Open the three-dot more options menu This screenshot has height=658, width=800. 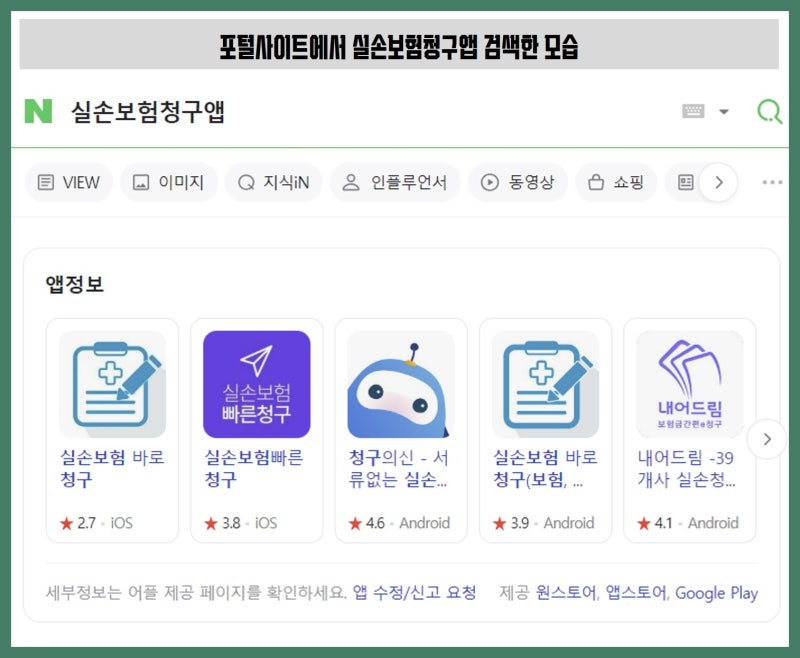772,182
